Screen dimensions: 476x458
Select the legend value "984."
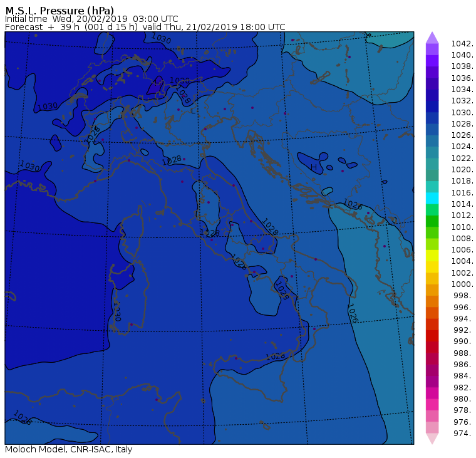click(x=463, y=375)
